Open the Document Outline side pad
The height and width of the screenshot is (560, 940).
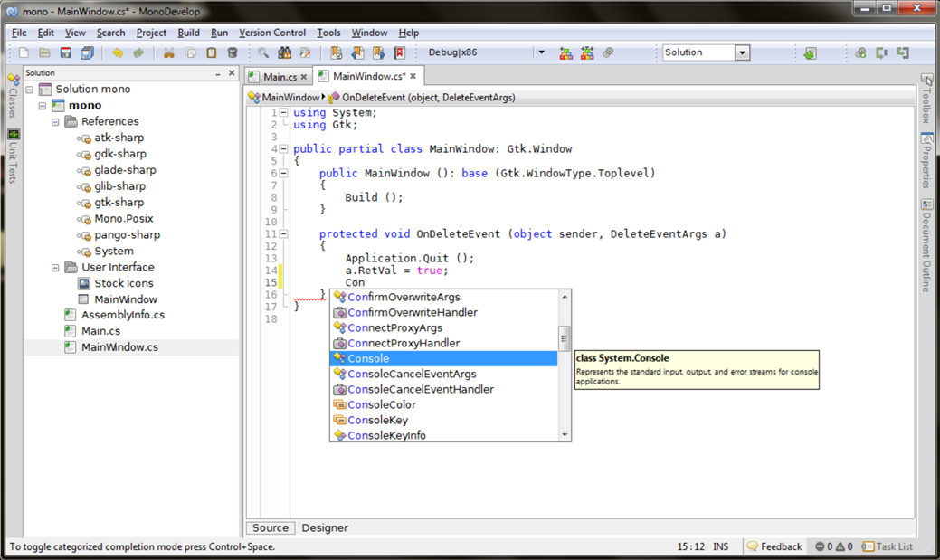coord(926,246)
